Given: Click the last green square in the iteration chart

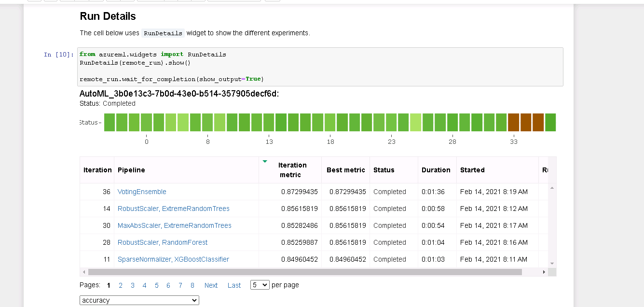Looking at the screenshot, I should tap(550, 122).
